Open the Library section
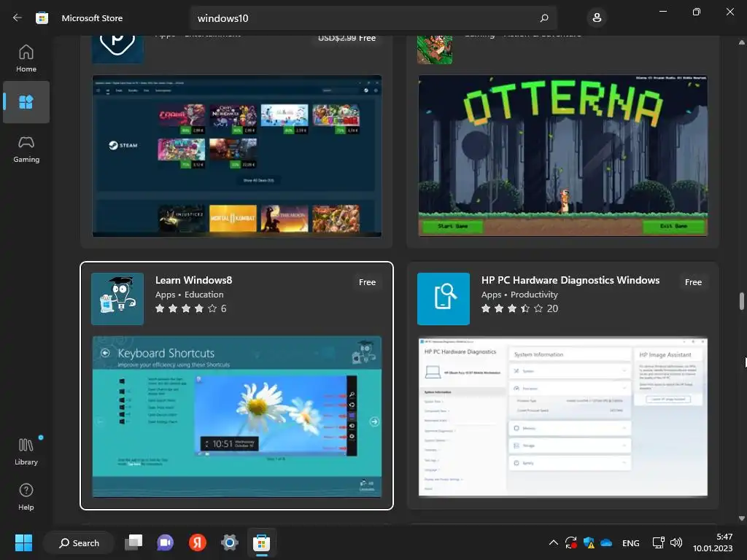Viewport: 747px width, 560px height. point(26,451)
